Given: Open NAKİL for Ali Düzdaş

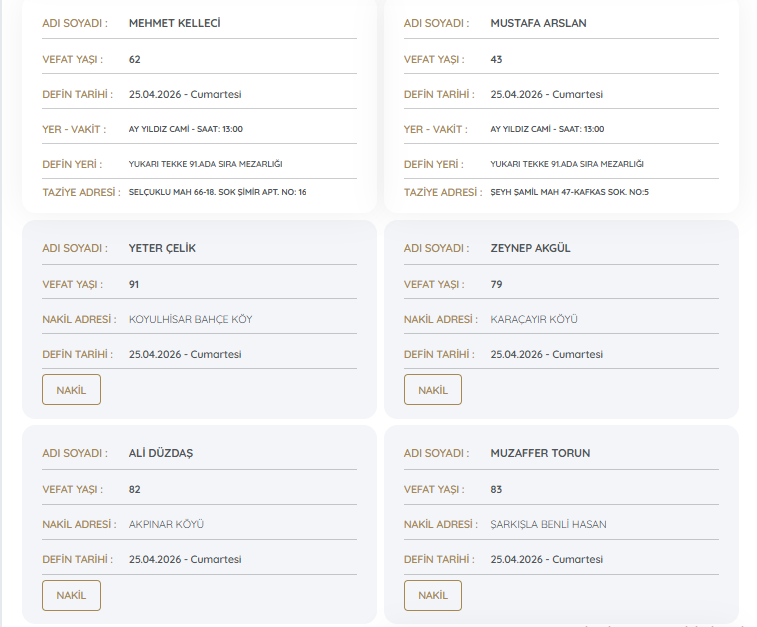Looking at the screenshot, I should pyautogui.click(x=71, y=595).
